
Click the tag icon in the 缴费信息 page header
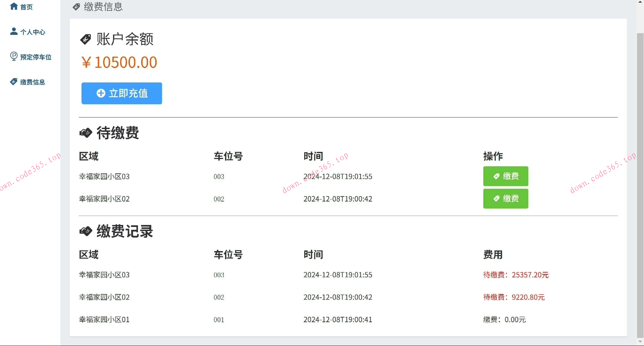pos(76,7)
